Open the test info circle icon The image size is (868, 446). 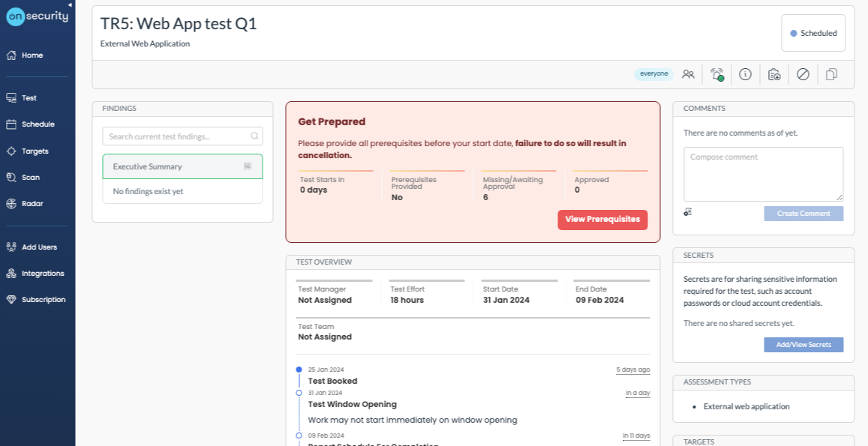(x=745, y=74)
